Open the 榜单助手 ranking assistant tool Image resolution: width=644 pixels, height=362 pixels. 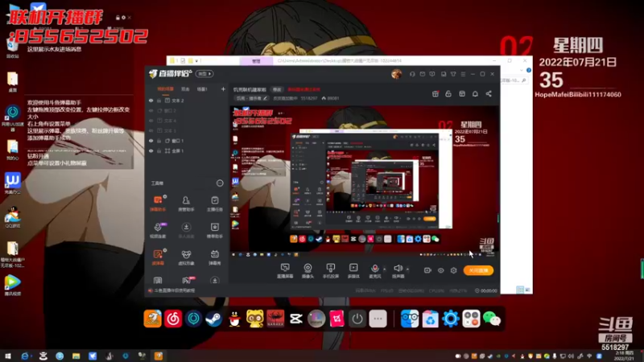(x=214, y=230)
